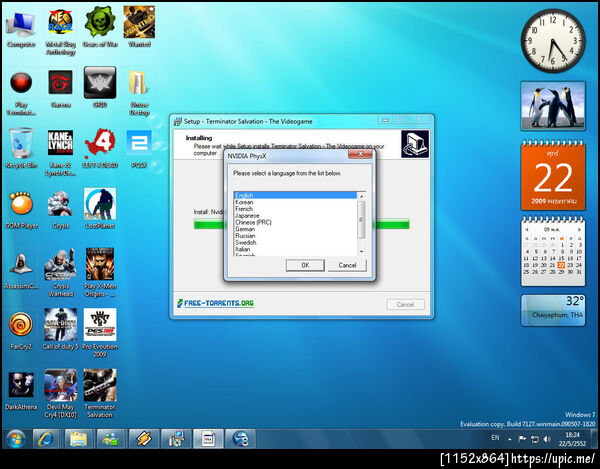Click the Windows Start orb
The height and width of the screenshot is (469, 600).
click(16, 439)
